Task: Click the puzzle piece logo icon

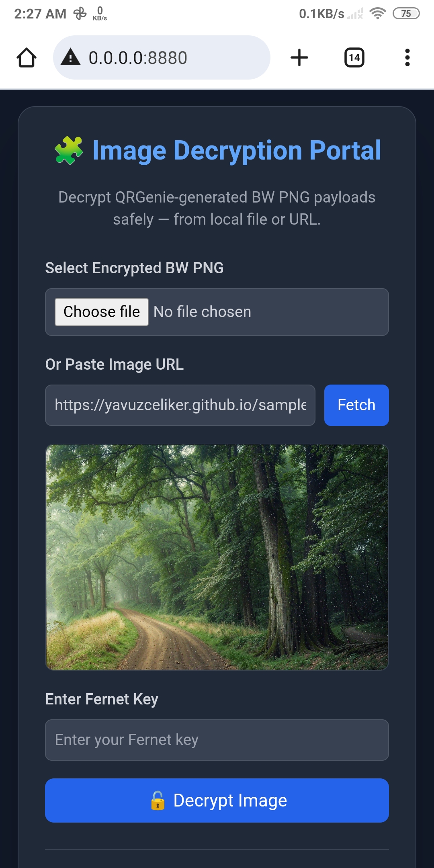Action: click(x=69, y=150)
